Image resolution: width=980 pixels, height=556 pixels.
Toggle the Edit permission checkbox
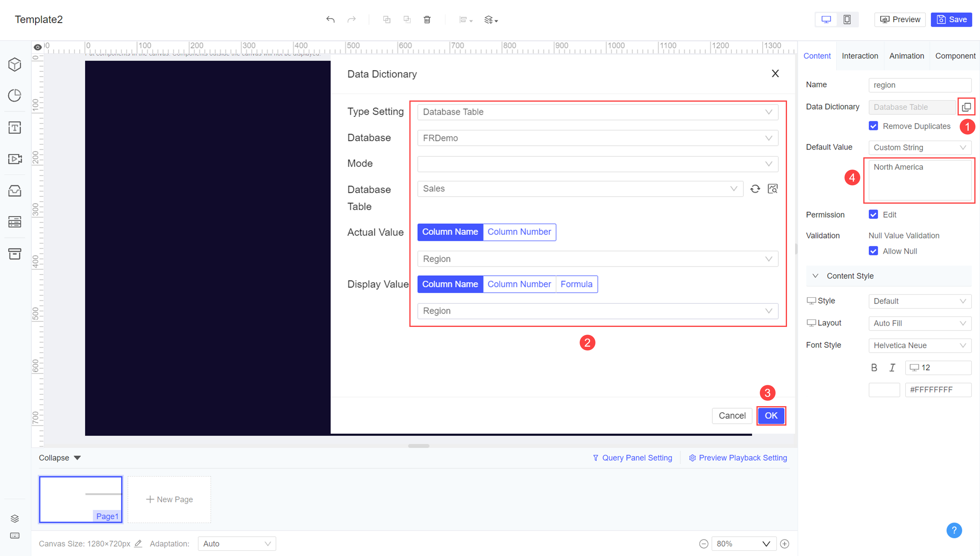click(x=873, y=215)
